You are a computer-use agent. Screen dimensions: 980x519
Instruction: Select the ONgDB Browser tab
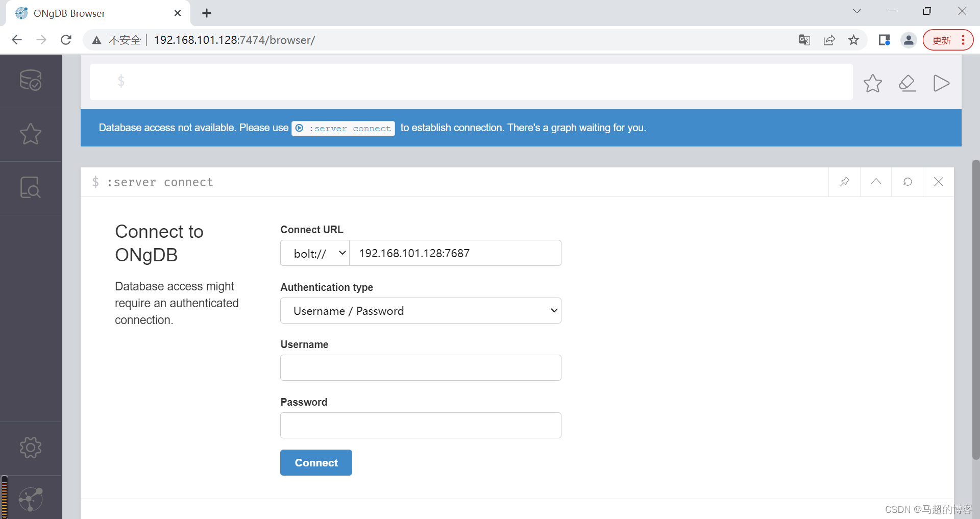[x=97, y=13]
